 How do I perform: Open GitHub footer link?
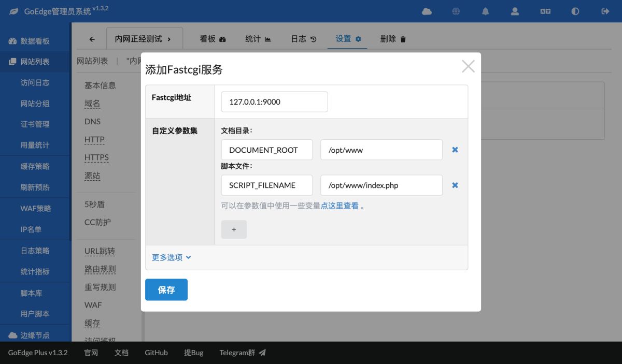[156, 353]
